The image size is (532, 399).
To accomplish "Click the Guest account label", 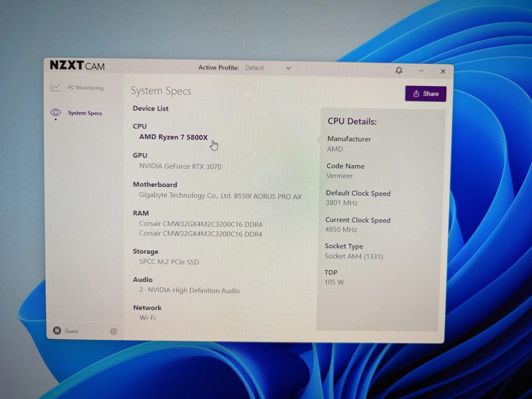I will tap(71, 331).
